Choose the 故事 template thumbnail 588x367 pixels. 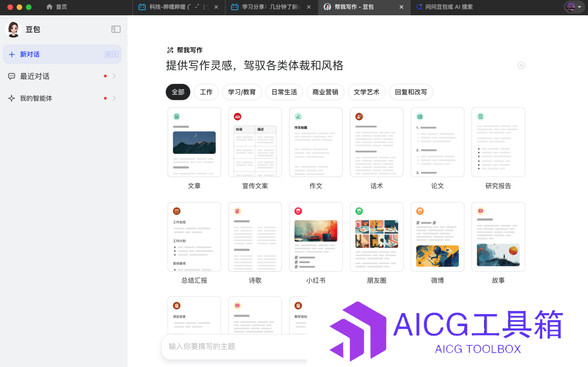point(498,236)
